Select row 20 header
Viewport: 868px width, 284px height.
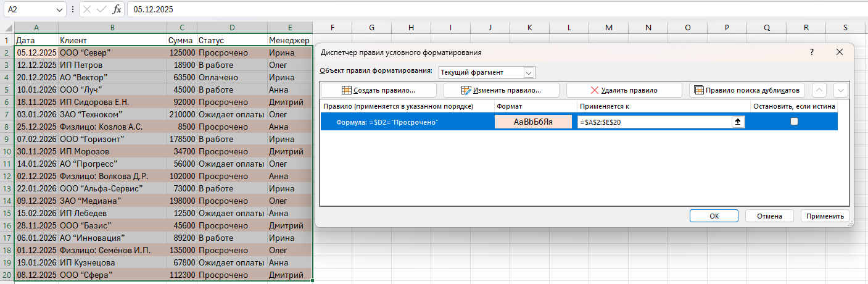pyautogui.click(x=7, y=275)
